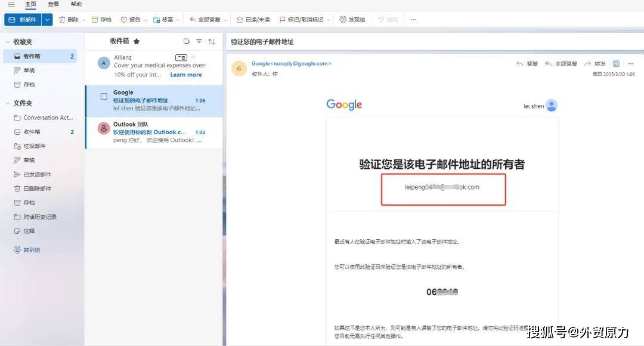Viewport: 644px width, 346px height.
Task: Open the 帮助 menu tab
Action: point(76,4)
